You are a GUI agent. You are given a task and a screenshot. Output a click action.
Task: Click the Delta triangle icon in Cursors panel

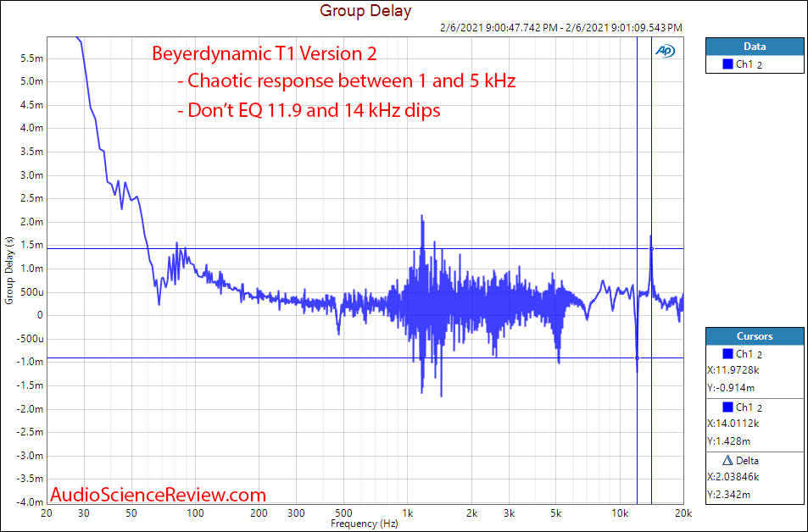click(x=727, y=460)
